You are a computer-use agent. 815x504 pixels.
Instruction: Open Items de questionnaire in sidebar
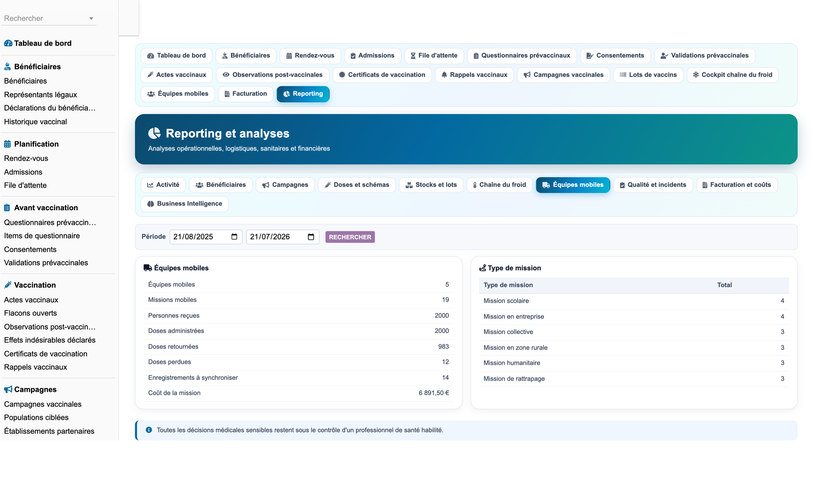click(x=42, y=236)
